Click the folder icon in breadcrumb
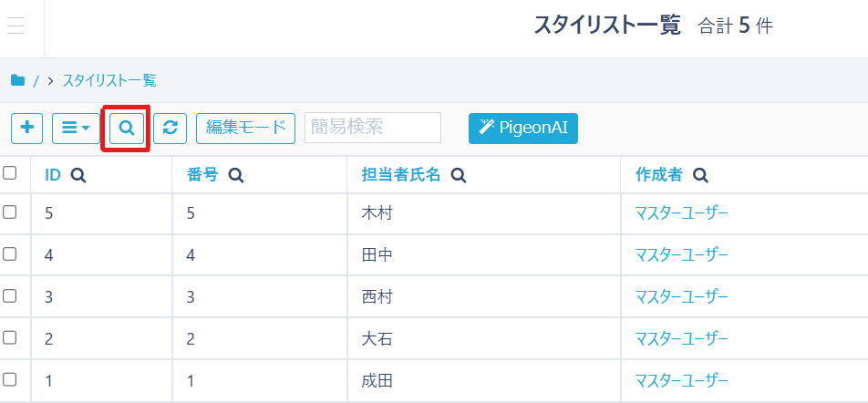 pyautogui.click(x=17, y=80)
